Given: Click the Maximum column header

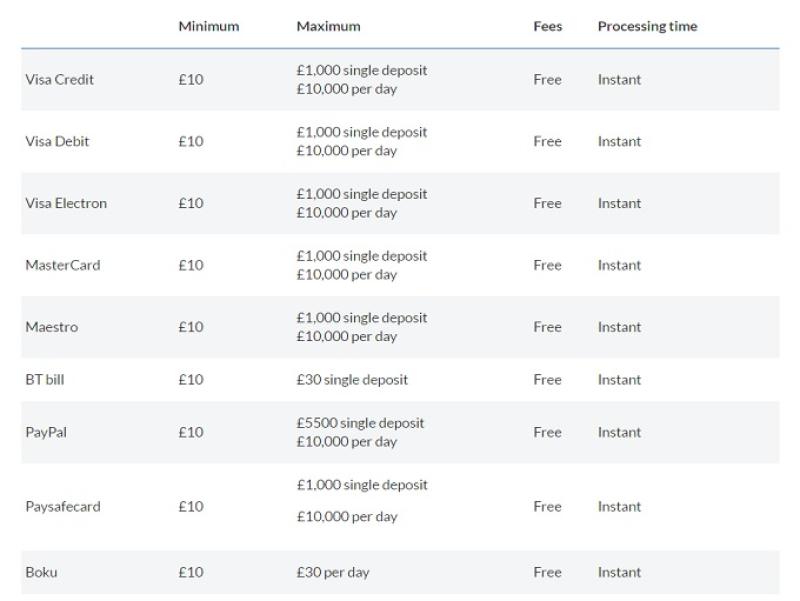Looking at the screenshot, I should pyautogui.click(x=328, y=26).
